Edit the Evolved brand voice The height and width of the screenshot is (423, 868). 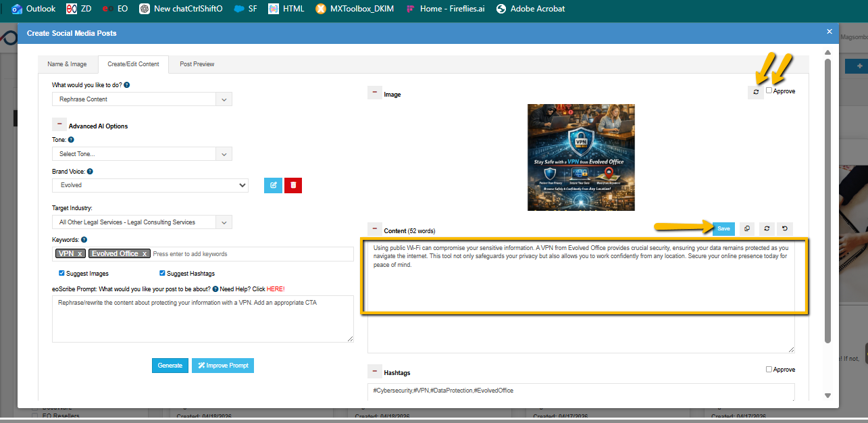273,184
